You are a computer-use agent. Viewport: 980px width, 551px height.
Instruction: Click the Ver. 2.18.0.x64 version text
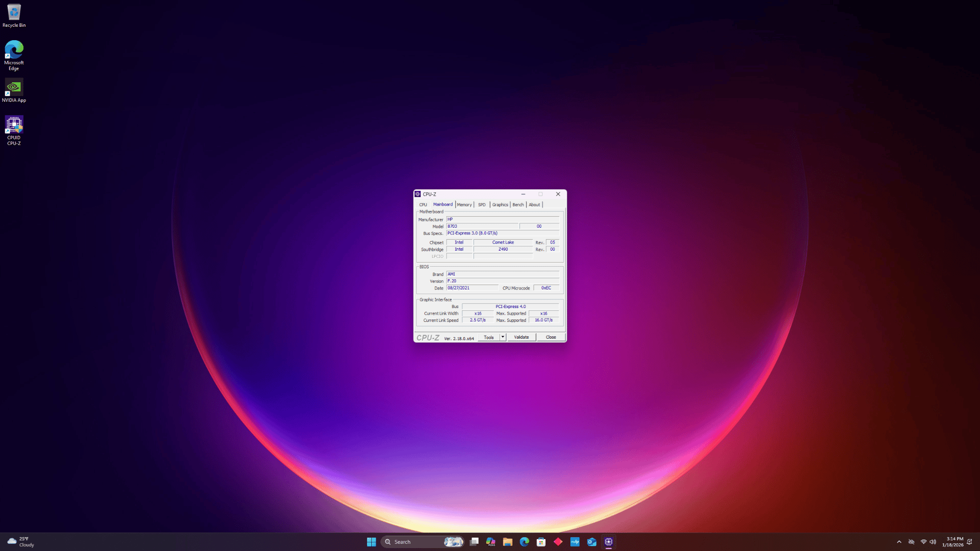(459, 339)
